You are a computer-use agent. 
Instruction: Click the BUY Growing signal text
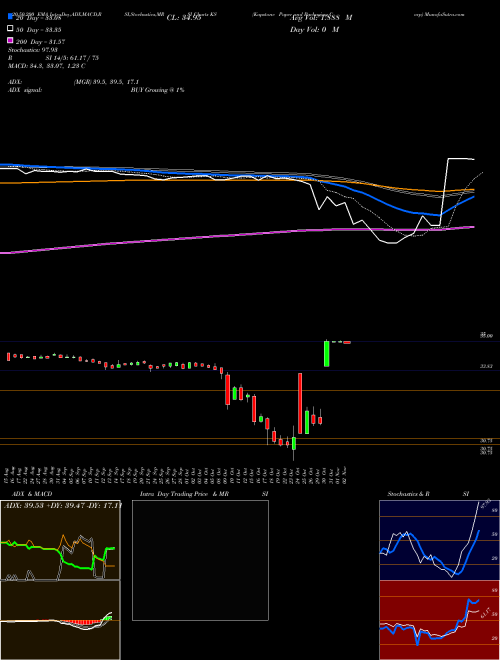[157, 90]
